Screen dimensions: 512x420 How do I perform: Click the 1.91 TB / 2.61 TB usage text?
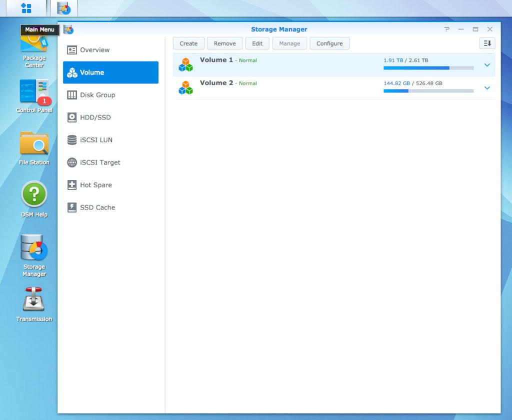coord(406,60)
